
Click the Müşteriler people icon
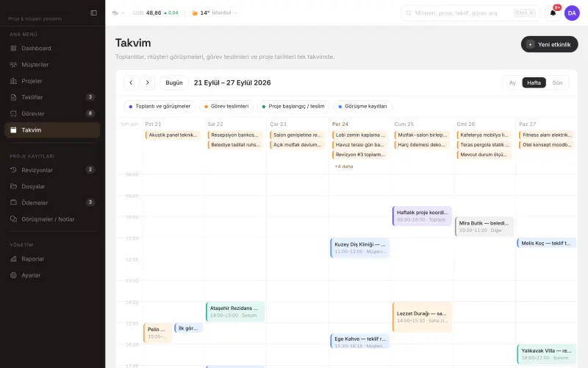pos(13,65)
